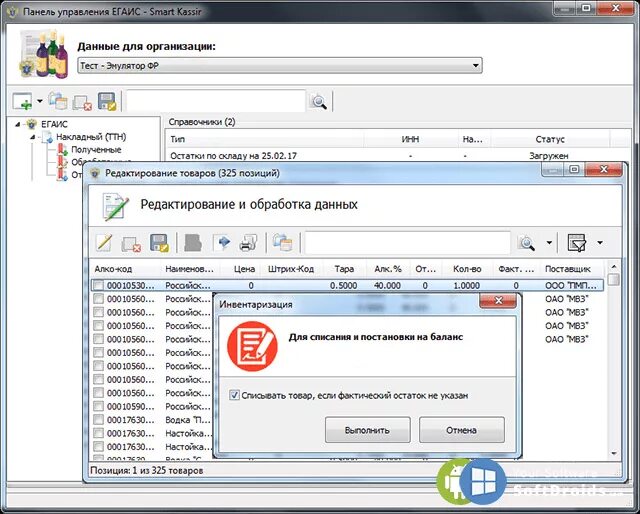This screenshot has width=640, height=514.
Task: Check the 00010590... row checkbox
Action: [x=98, y=406]
